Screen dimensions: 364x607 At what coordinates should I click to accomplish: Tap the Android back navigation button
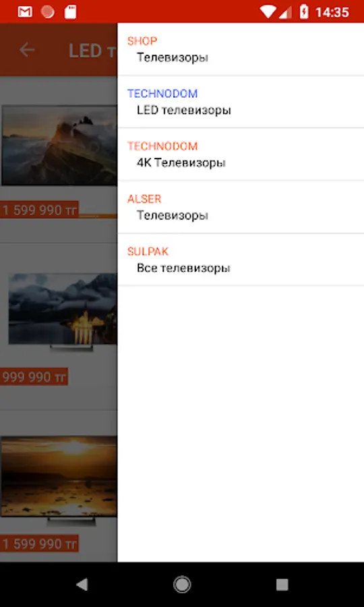tap(82, 585)
